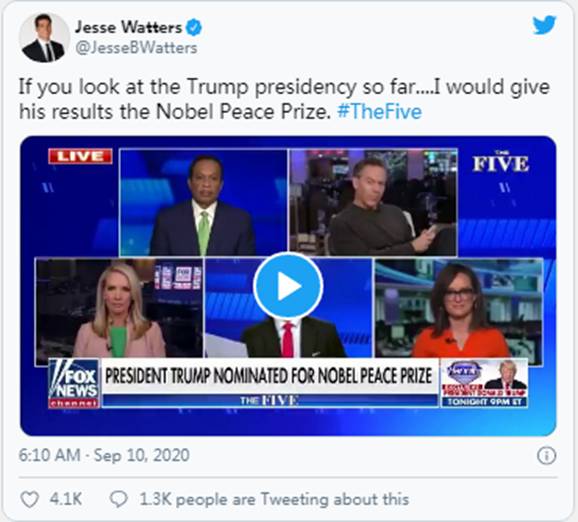578x522 pixels.
Task: Click the 4.1K likes count
Action: tap(66, 500)
